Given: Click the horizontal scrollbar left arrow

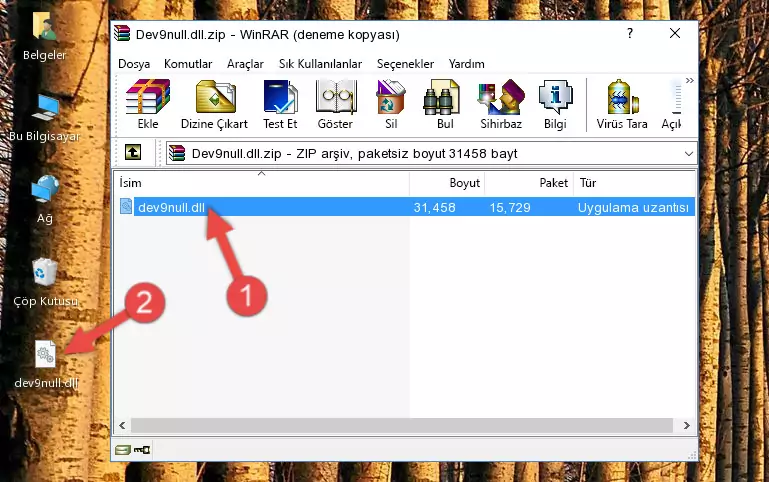Looking at the screenshot, I should (123, 426).
